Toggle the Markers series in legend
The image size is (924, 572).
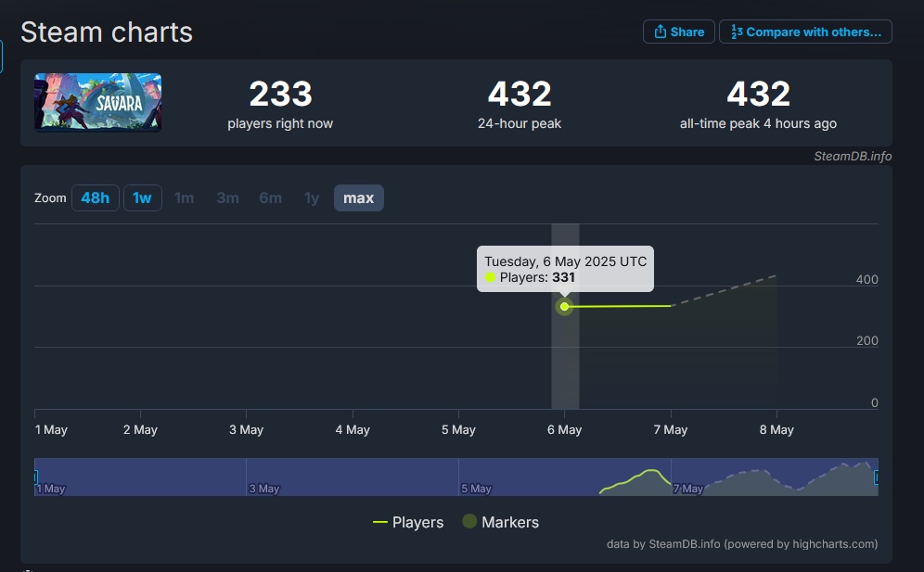pos(501,522)
